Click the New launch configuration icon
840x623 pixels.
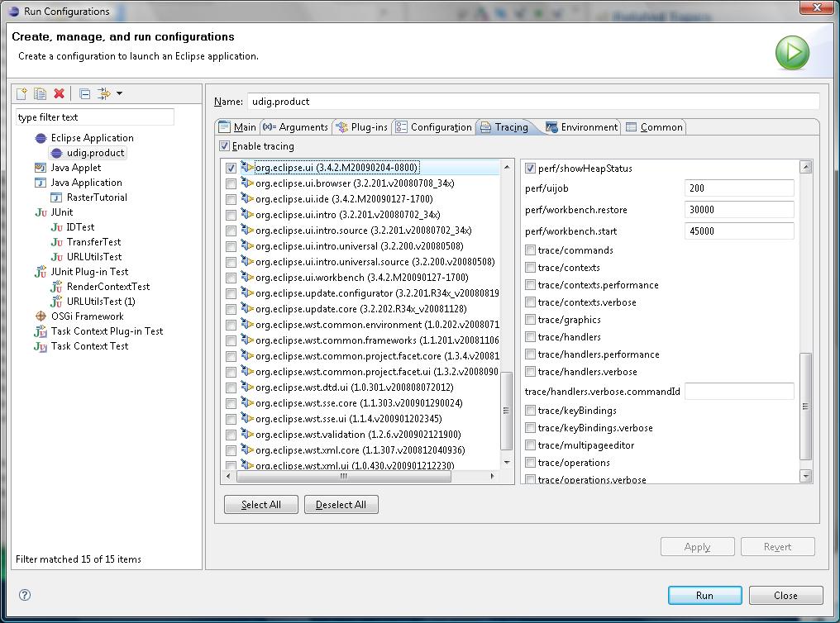pyautogui.click(x=21, y=93)
